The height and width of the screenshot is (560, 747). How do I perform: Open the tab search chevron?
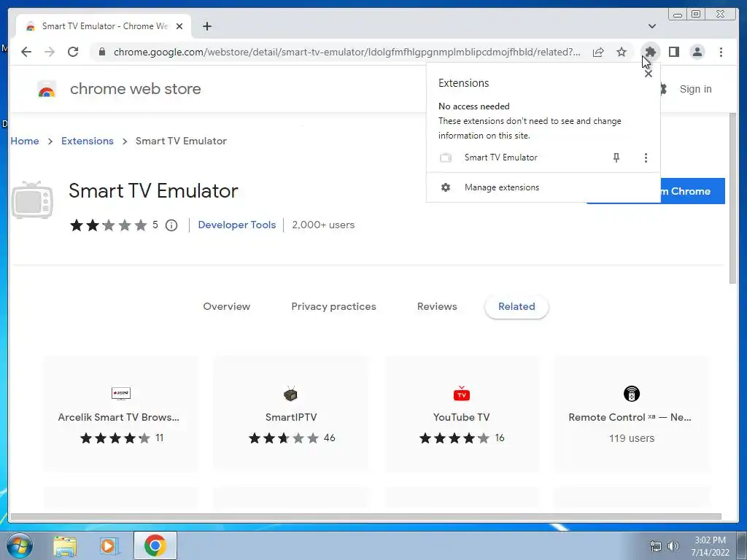(651, 26)
